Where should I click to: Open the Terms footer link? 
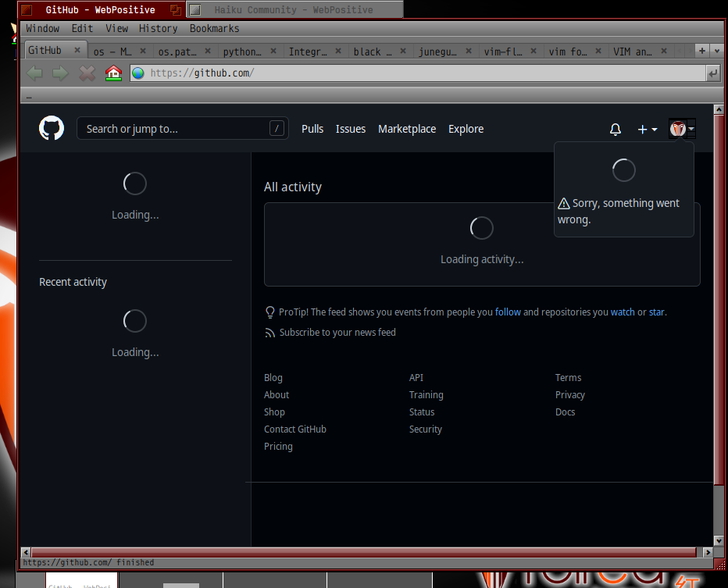[569, 378]
